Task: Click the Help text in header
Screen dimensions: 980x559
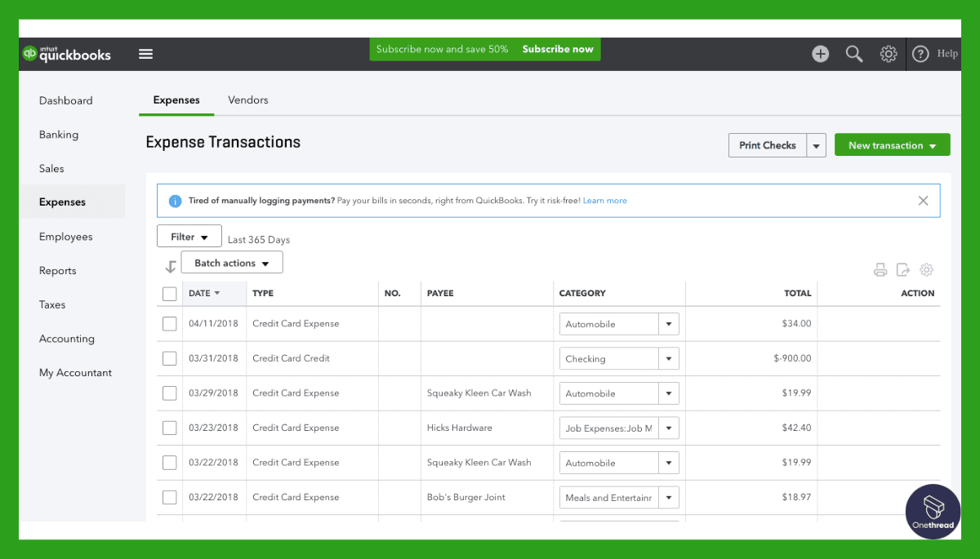Action: (947, 54)
